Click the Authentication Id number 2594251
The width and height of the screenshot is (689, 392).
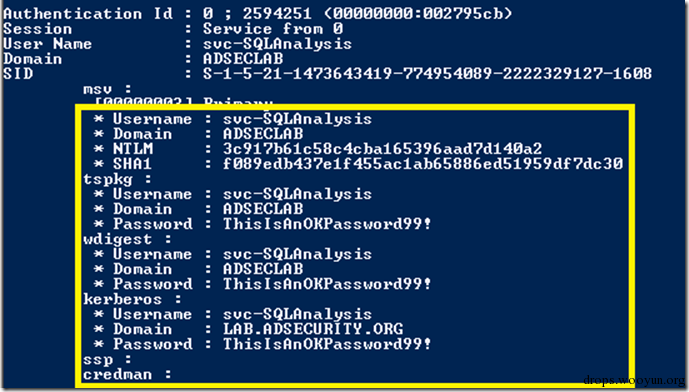coord(277,14)
